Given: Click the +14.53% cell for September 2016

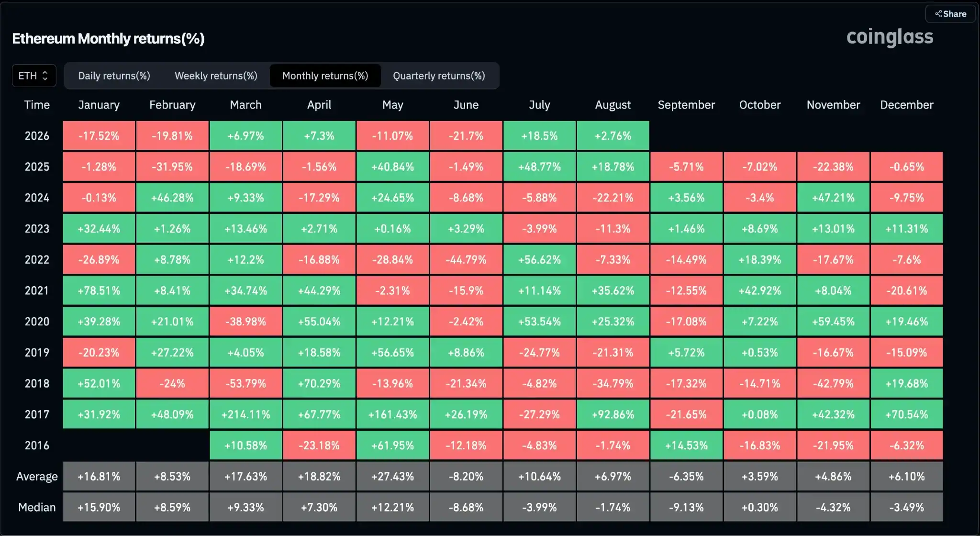Looking at the screenshot, I should (687, 446).
